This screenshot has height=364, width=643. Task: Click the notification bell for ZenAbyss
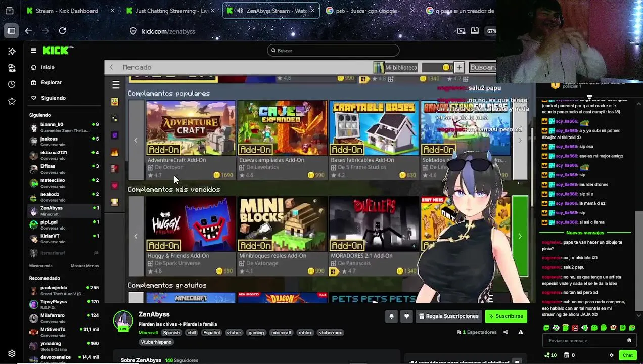click(391, 316)
